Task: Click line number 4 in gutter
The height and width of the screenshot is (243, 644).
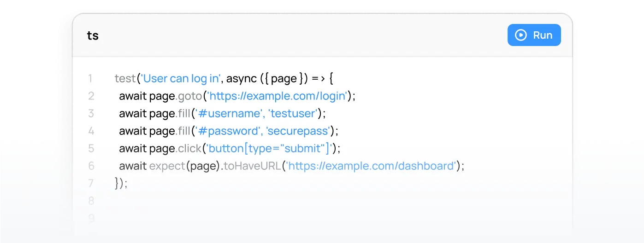Action: pos(91,131)
